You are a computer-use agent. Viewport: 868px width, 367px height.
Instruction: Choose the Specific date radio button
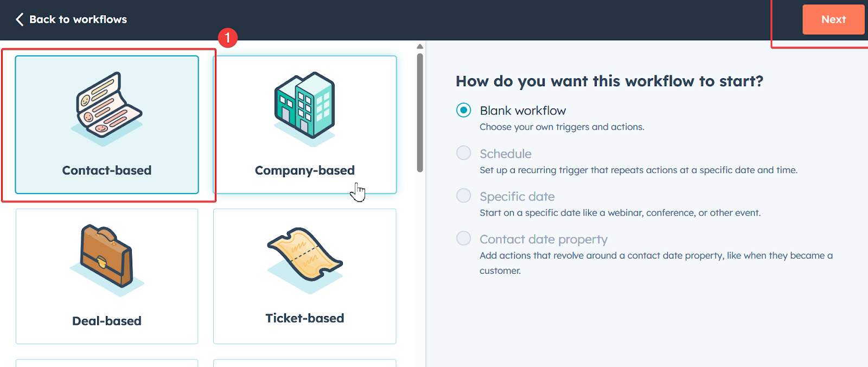[463, 196]
